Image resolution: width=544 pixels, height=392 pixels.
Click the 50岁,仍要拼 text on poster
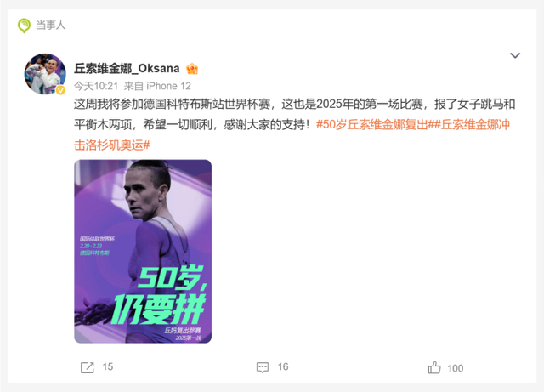tap(159, 294)
